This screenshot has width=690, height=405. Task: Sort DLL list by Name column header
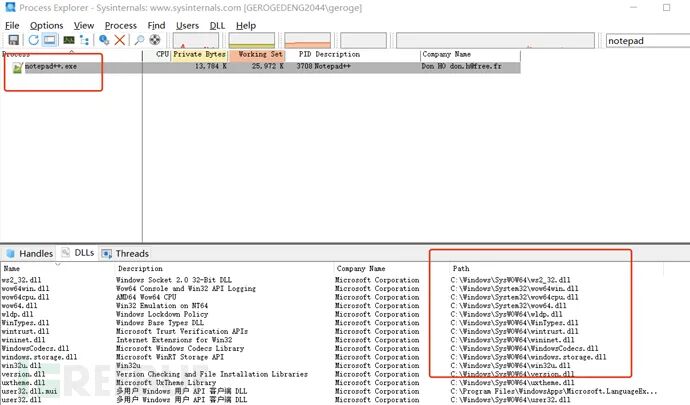coord(12,269)
